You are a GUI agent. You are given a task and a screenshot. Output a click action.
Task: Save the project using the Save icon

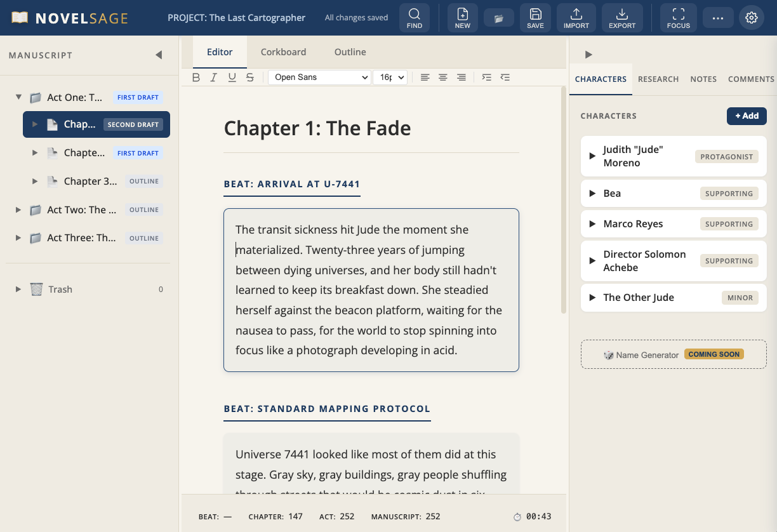pos(535,17)
